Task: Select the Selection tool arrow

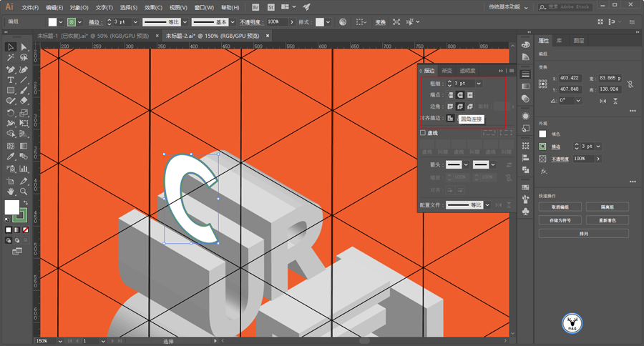Action: [x=11, y=46]
